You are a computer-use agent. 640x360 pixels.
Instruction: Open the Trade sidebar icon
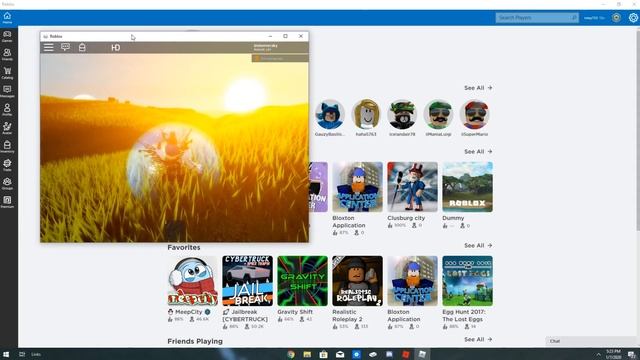7,165
